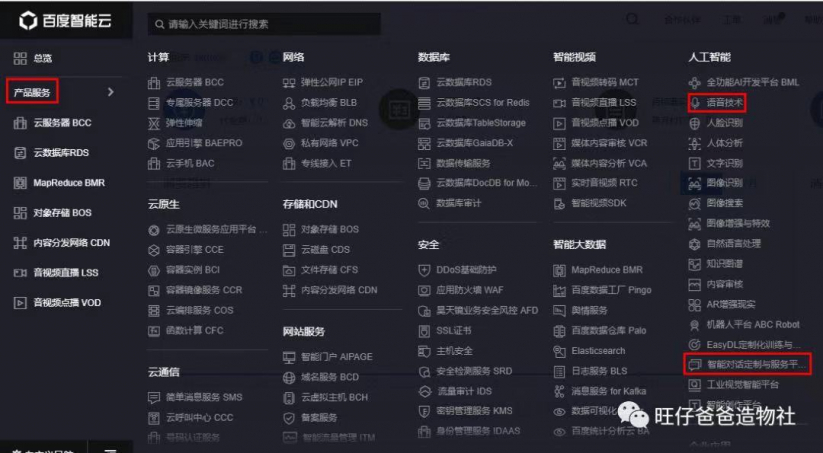Click the 云数据库SCS for Redis icon
The image size is (823, 453).
pos(424,103)
